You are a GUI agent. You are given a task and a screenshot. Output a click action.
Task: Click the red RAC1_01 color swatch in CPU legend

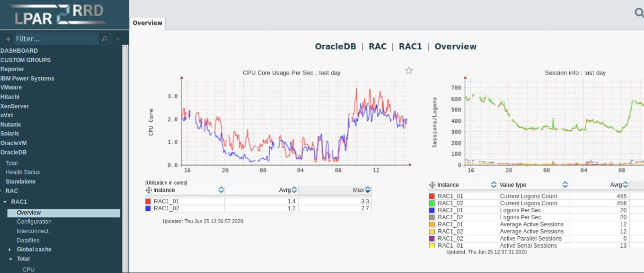pyautogui.click(x=148, y=201)
